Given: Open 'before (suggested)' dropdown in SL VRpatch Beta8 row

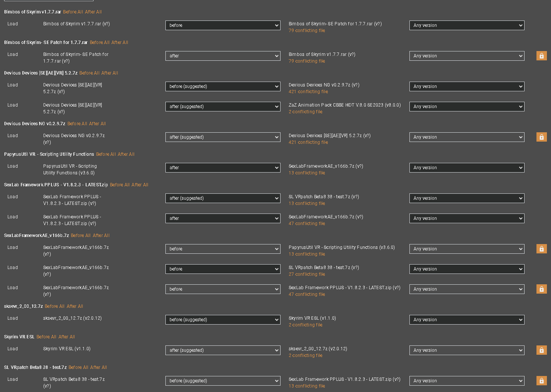Looking at the screenshot, I should (x=223, y=381).
